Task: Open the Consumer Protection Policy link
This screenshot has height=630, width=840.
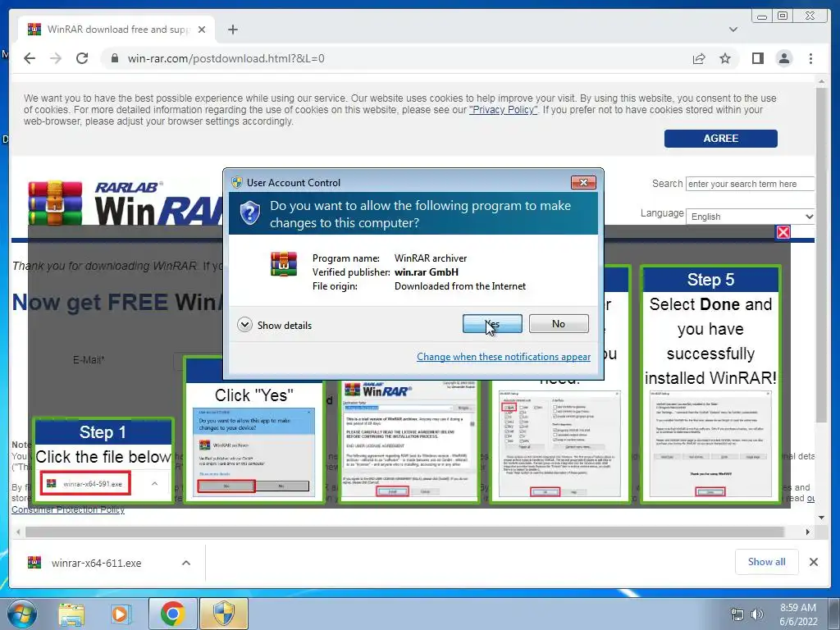Action: 68,509
